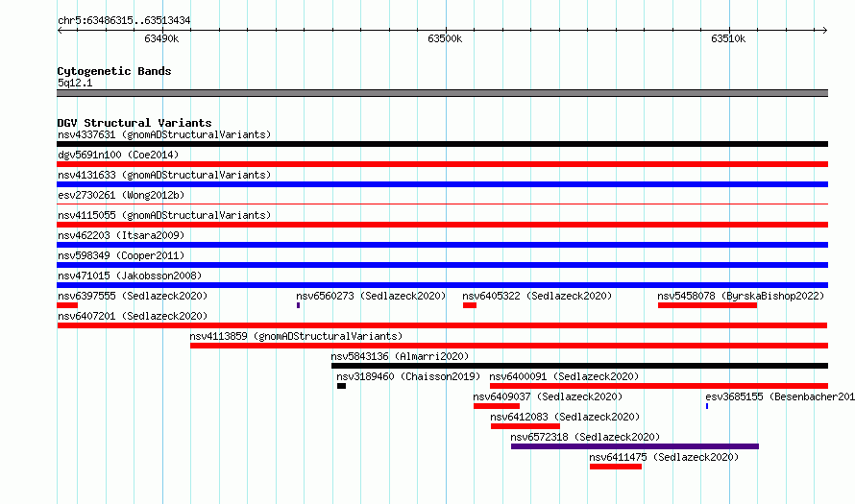Select the nsv6407201 (Sedlazeck2020) label
Viewport: 855px width, 504px height.
(133, 316)
